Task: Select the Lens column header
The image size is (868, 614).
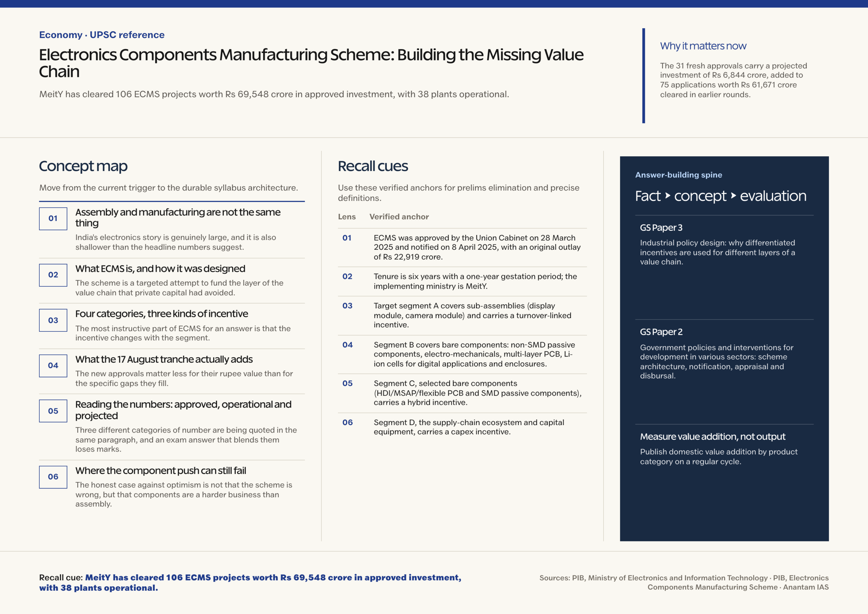Action: point(347,217)
